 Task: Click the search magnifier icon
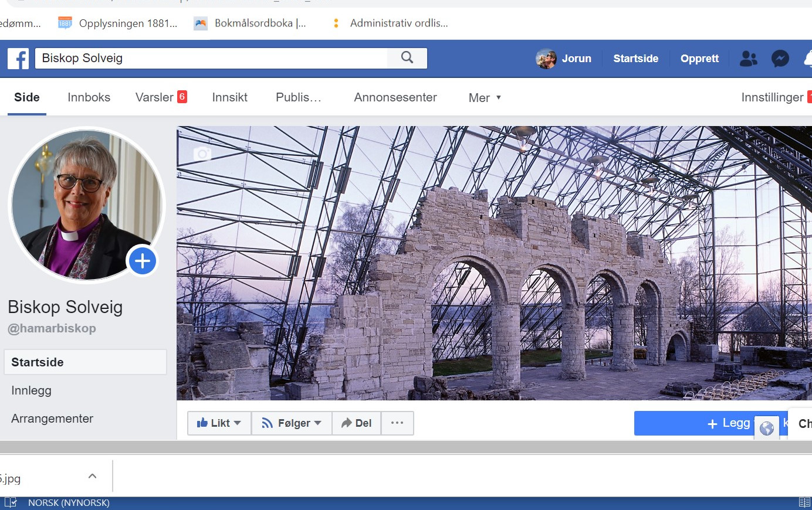407,58
